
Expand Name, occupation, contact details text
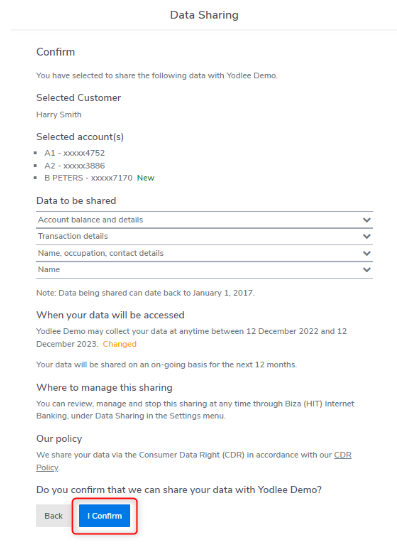[x=100, y=253]
